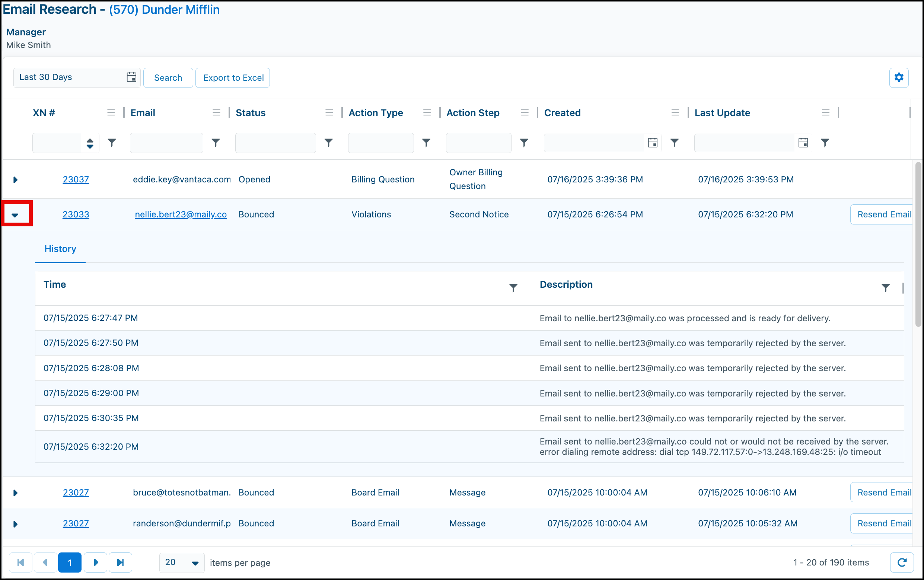Click the Action Step filter input
Screen dimensions: 924x580
478,143
